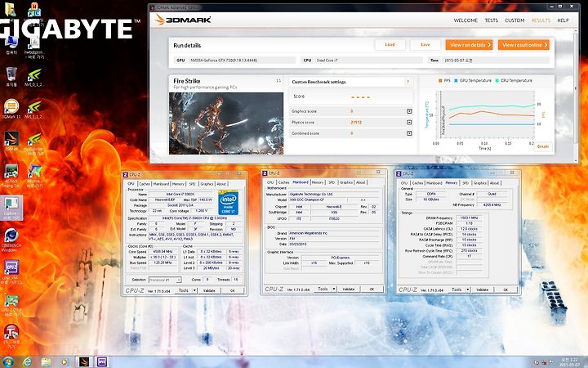Image resolution: width=588 pixels, height=368 pixels.
Task: Click the Load button in Run details
Action: point(390,45)
